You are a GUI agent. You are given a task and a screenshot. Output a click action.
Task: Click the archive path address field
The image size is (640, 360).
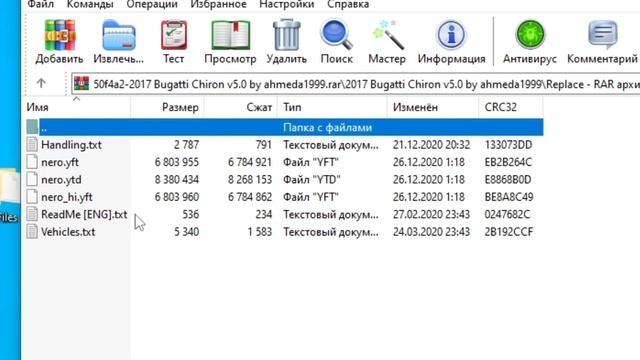356,84
